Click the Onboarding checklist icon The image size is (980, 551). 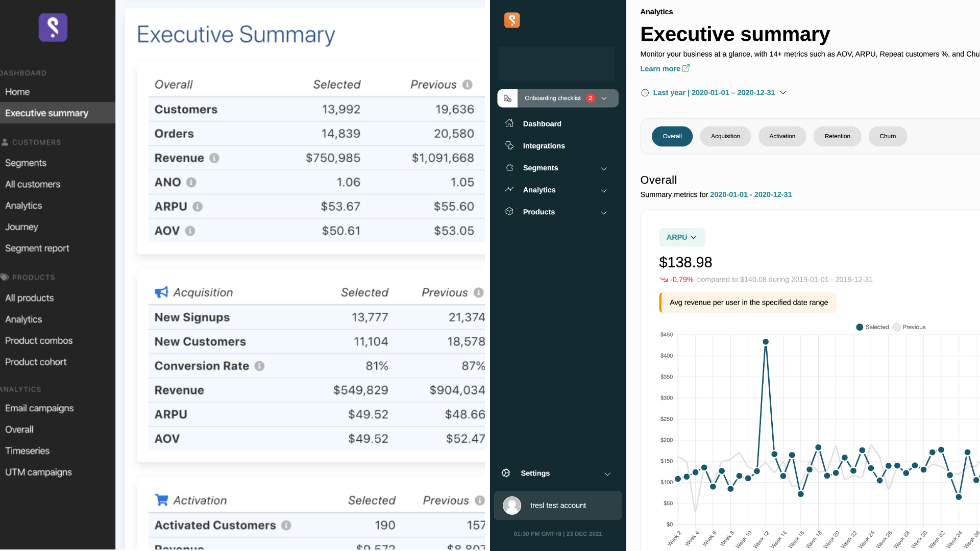(507, 98)
